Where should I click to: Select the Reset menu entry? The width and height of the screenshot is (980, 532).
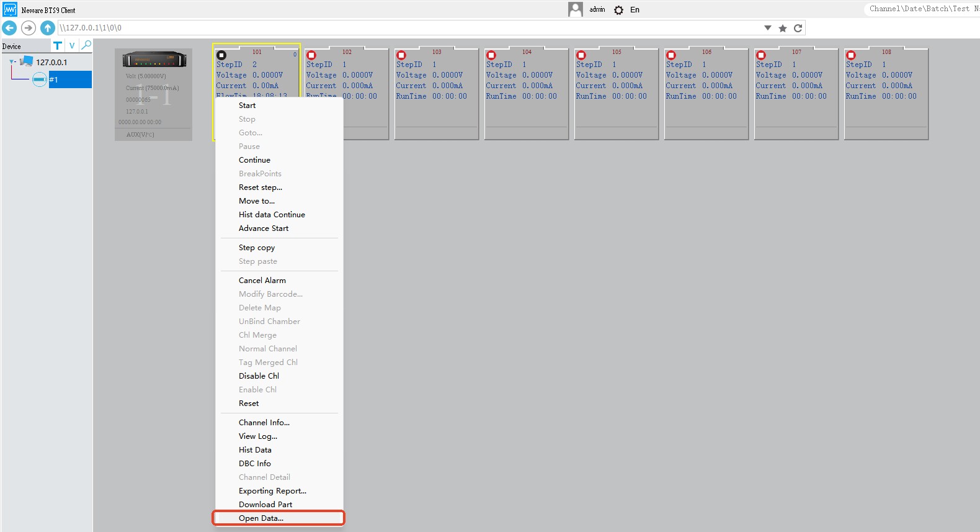click(279, 404)
